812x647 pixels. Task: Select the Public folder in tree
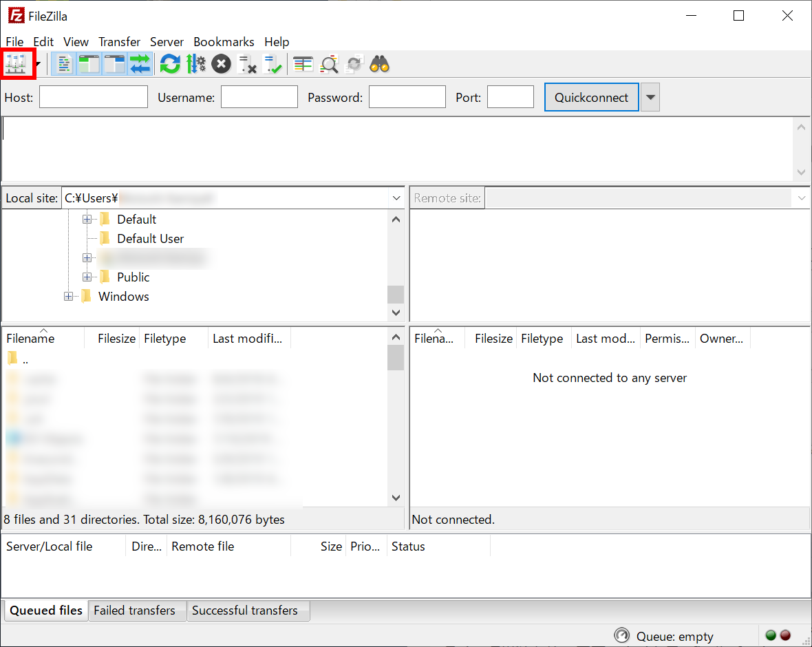133,277
